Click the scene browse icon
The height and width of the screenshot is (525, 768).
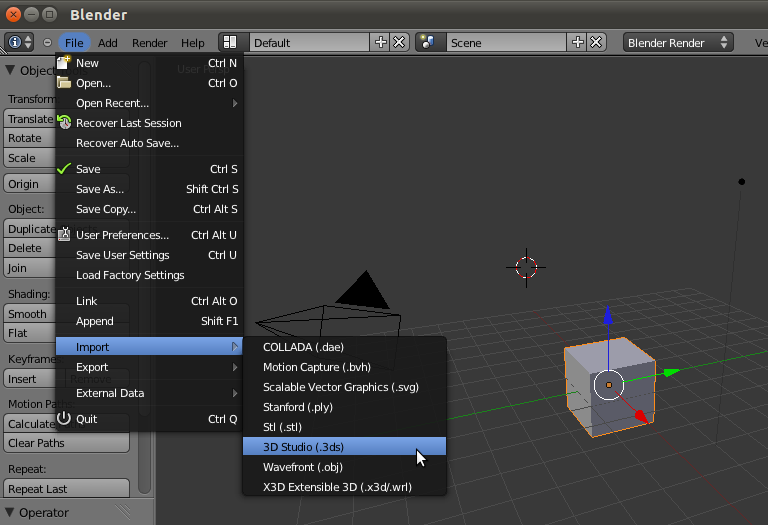pyautogui.click(x=427, y=43)
